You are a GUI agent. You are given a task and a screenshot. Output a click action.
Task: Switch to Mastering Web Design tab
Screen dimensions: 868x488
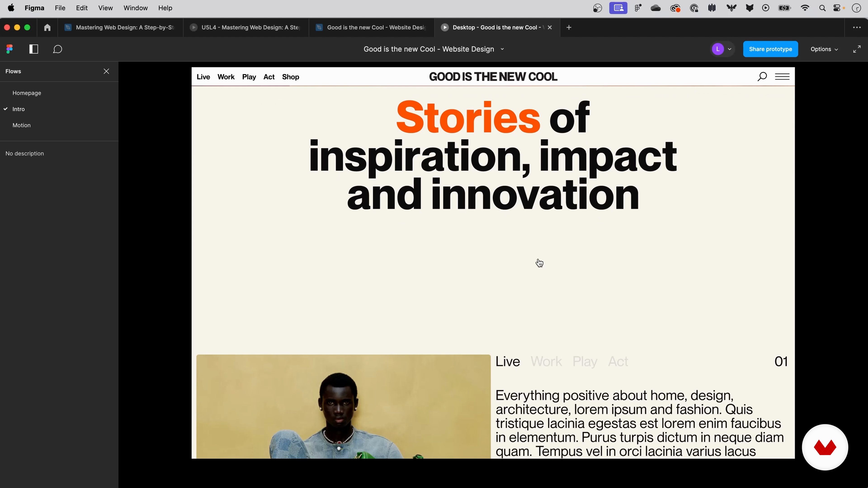(120, 28)
